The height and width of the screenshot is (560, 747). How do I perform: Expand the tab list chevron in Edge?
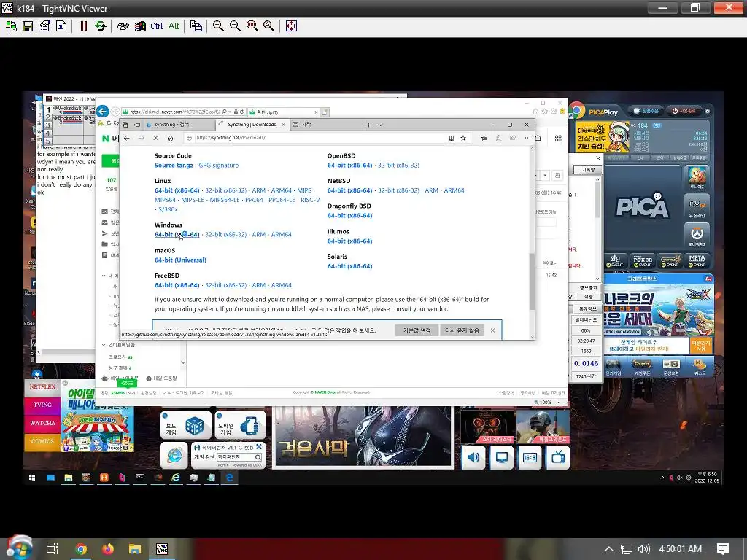coord(380,125)
